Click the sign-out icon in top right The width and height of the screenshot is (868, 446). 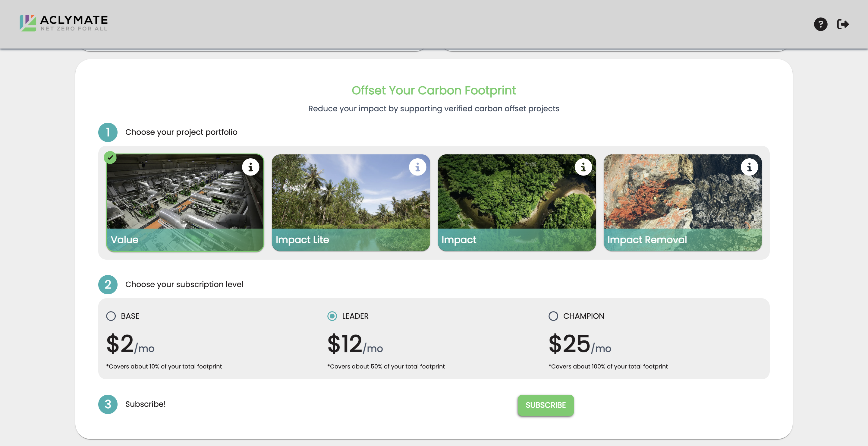(x=843, y=24)
